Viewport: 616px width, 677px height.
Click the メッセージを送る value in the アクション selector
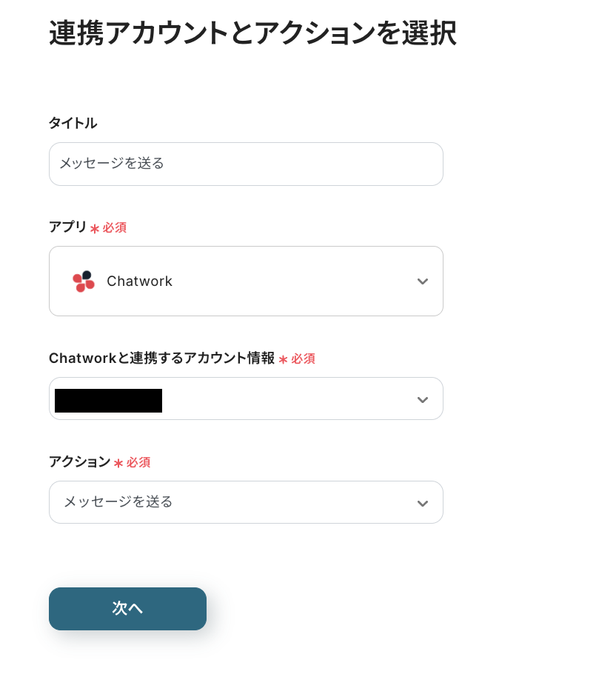(x=118, y=502)
